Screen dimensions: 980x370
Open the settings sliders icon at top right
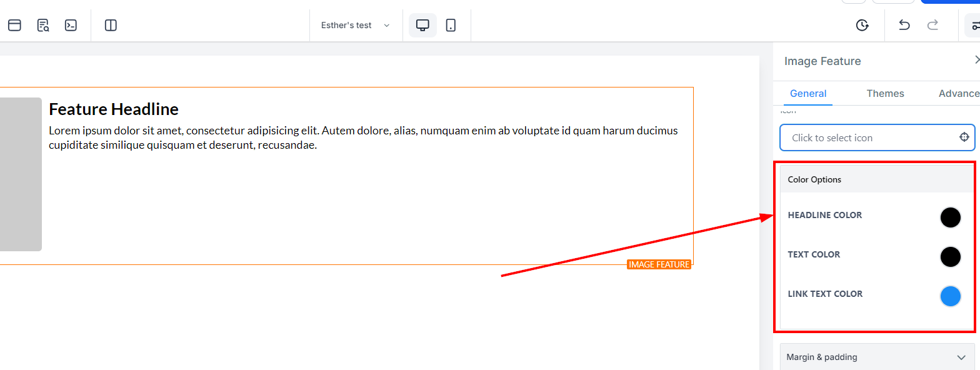click(972, 26)
